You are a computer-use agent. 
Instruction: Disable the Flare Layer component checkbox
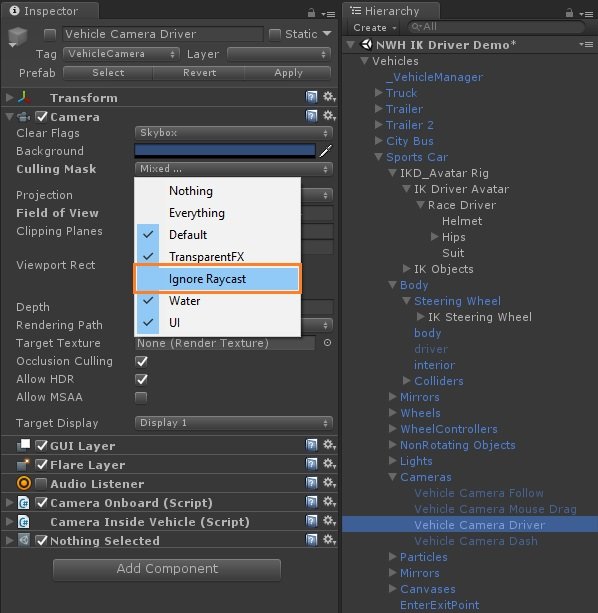tap(41, 464)
